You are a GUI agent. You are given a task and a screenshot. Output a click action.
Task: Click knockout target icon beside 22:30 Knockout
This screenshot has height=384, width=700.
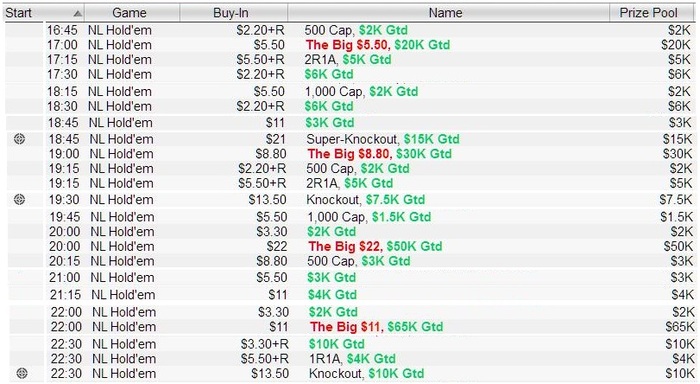21,373
